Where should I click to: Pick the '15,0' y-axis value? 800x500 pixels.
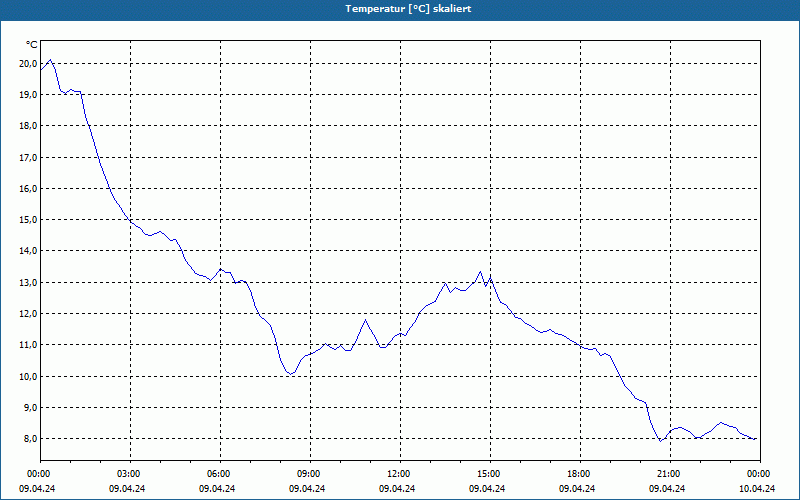[28, 220]
